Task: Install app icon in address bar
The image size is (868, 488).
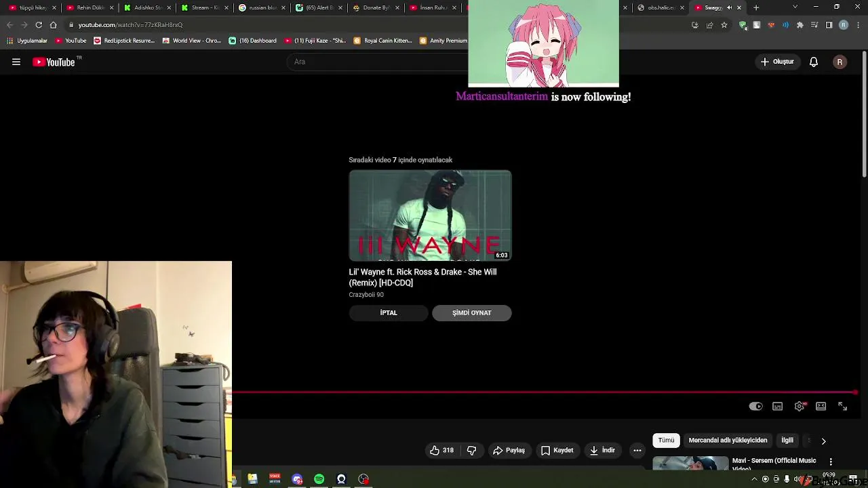Action: 695,25
